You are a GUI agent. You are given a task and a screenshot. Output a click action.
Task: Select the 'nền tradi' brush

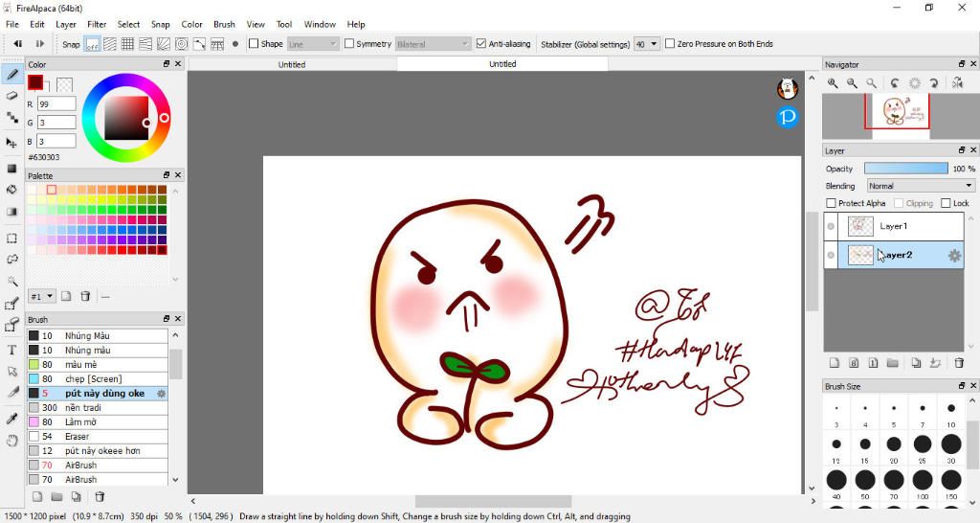pos(97,408)
